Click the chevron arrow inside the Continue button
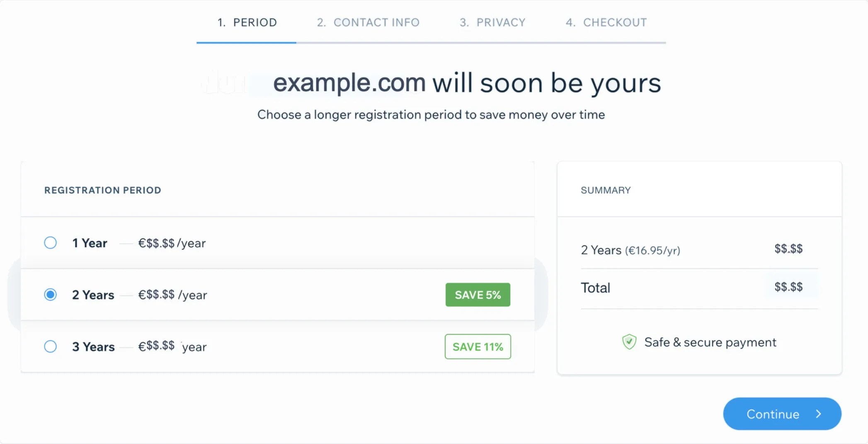The height and width of the screenshot is (444, 868). click(819, 414)
